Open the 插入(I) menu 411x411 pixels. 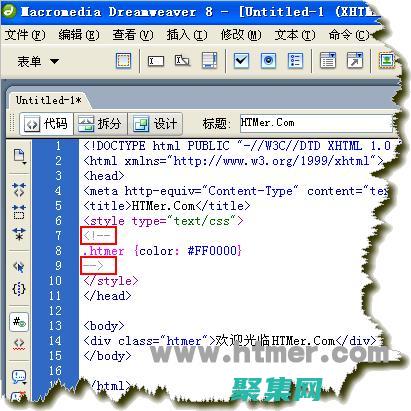click(x=187, y=35)
